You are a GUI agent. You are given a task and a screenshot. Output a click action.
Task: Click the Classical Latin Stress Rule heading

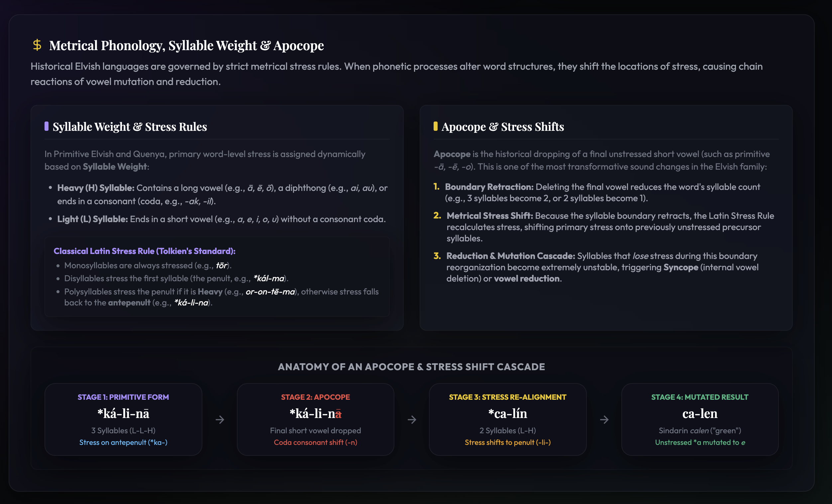(145, 251)
